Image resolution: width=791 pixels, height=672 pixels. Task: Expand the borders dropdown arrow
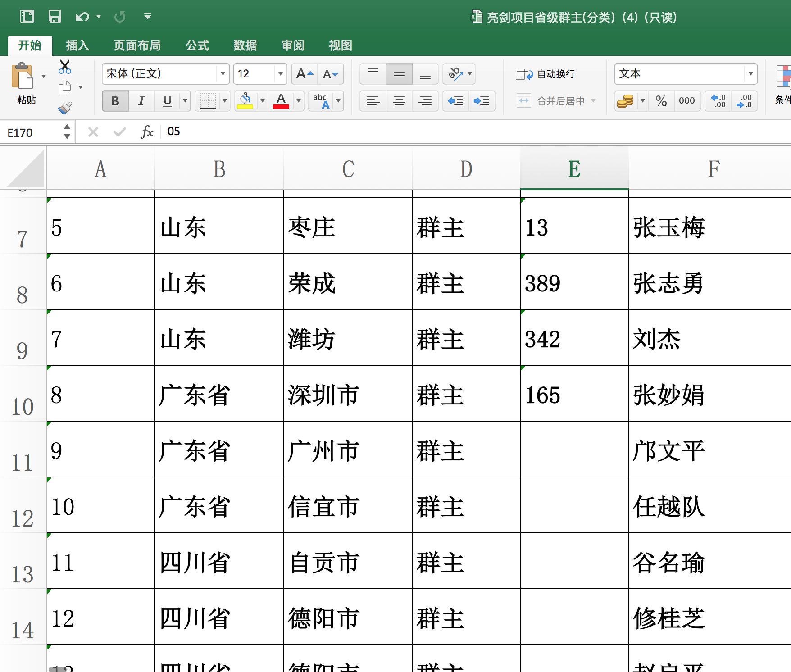pyautogui.click(x=225, y=101)
